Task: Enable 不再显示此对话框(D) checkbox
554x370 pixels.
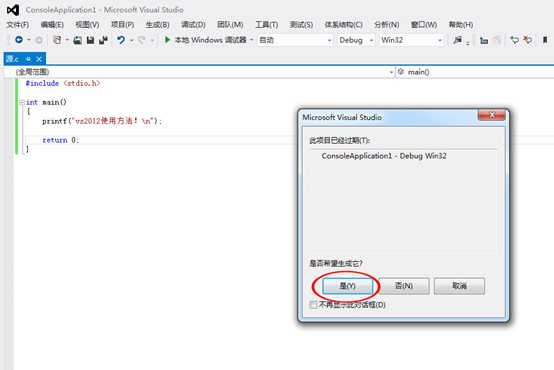Action: 313,305
